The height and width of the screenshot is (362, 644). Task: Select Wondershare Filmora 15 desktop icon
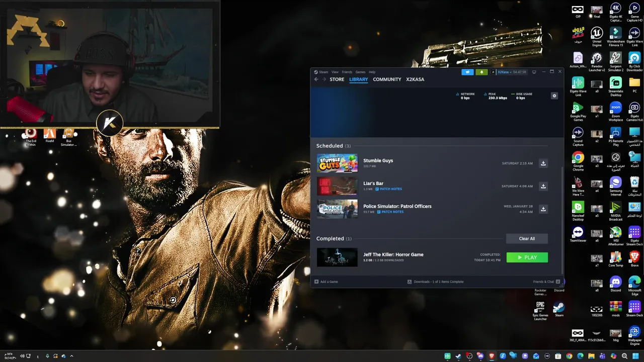click(615, 37)
